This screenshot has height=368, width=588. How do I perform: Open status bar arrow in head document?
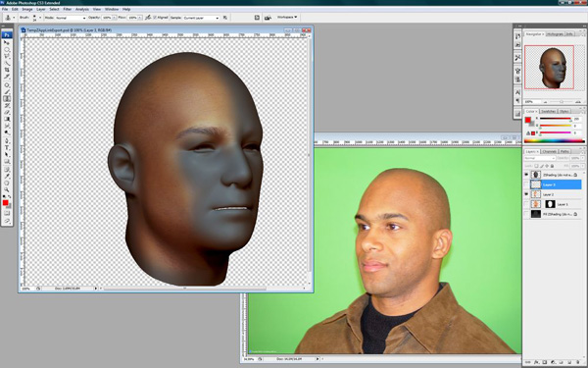(x=96, y=289)
